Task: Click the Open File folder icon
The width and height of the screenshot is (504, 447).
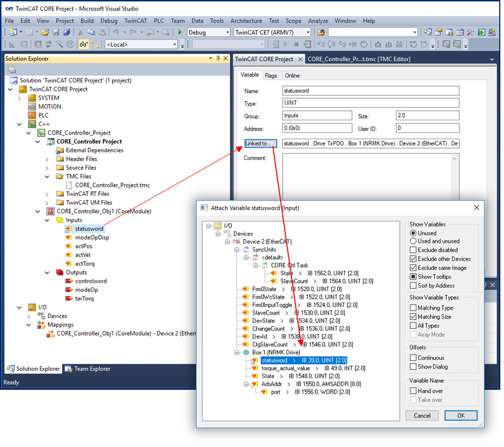Action: (45, 32)
